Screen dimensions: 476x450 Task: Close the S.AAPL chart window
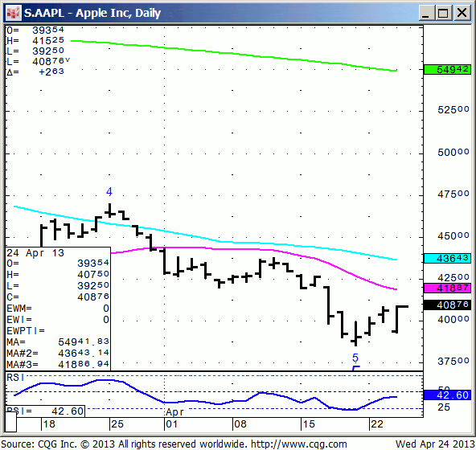click(x=462, y=13)
